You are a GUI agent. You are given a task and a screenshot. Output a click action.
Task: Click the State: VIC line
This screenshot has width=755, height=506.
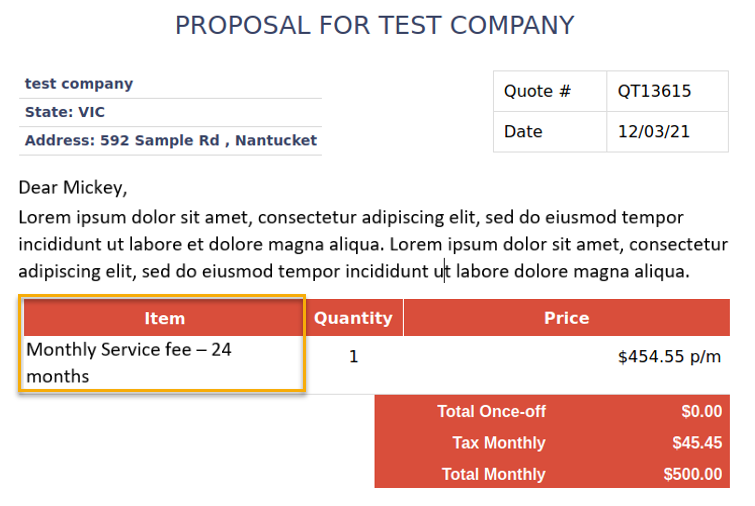[65, 112]
